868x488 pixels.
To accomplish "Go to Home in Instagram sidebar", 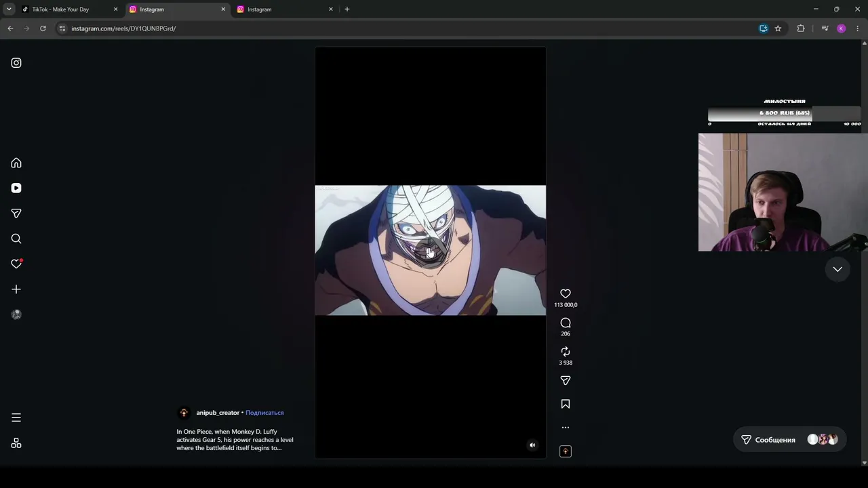I will click(x=16, y=163).
